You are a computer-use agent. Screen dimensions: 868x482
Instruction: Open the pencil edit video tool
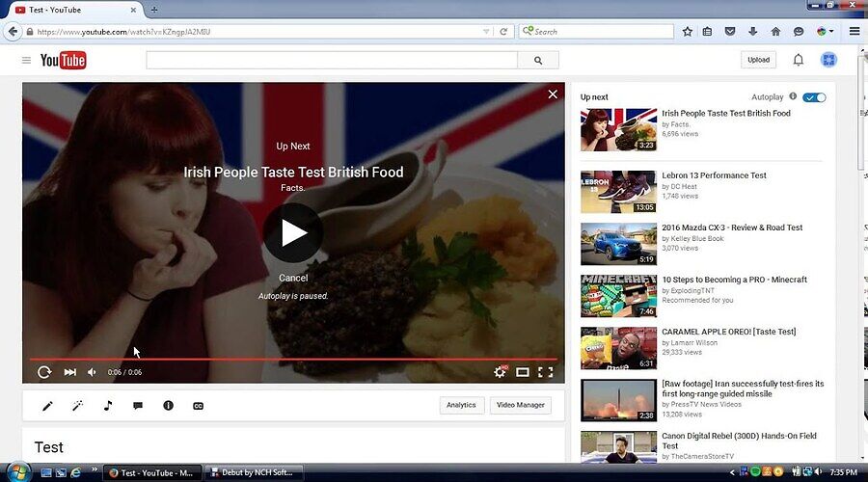pyautogui.click(x=47, y=406)
